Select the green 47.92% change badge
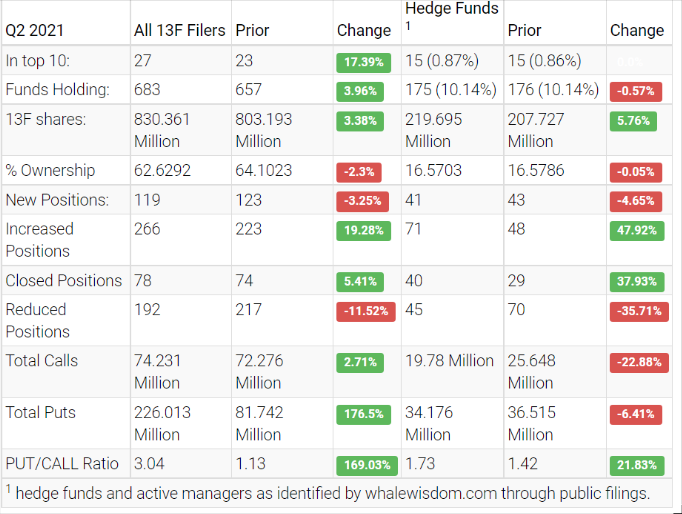Image resolution: width=682 pixels, height=514 pixels. 636,230
